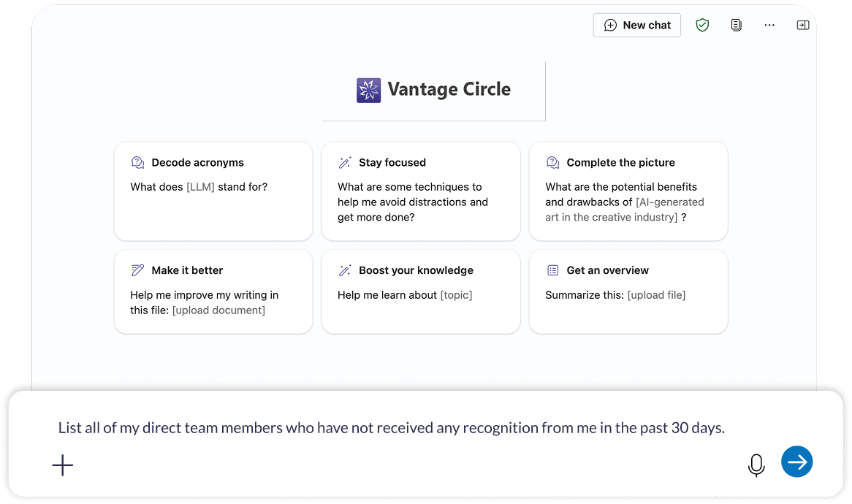Click the green data protection shield icon
Image resolution: width=852 pixels, height=504 pixels.
click(702, 25)
